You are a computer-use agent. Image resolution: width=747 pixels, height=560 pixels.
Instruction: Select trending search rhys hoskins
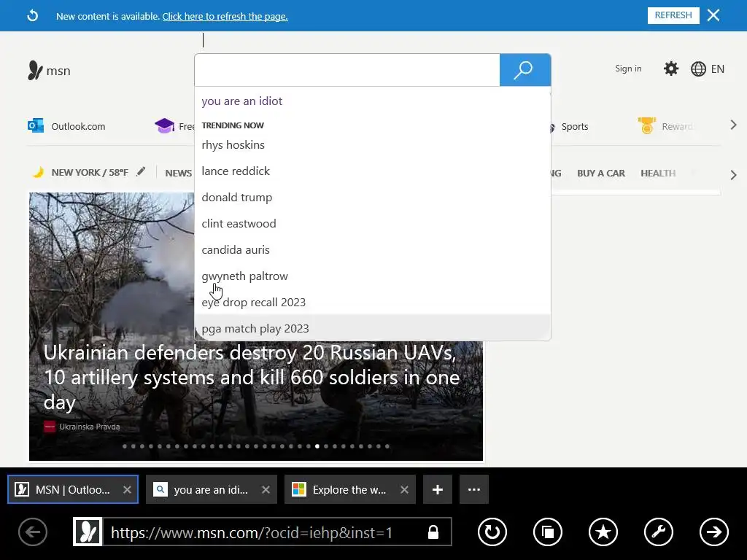click(372, 145)
